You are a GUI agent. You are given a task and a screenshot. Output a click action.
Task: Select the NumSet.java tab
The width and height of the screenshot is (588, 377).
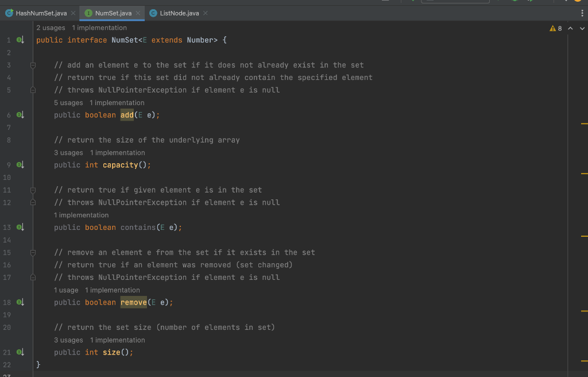[x=113, y=13]
